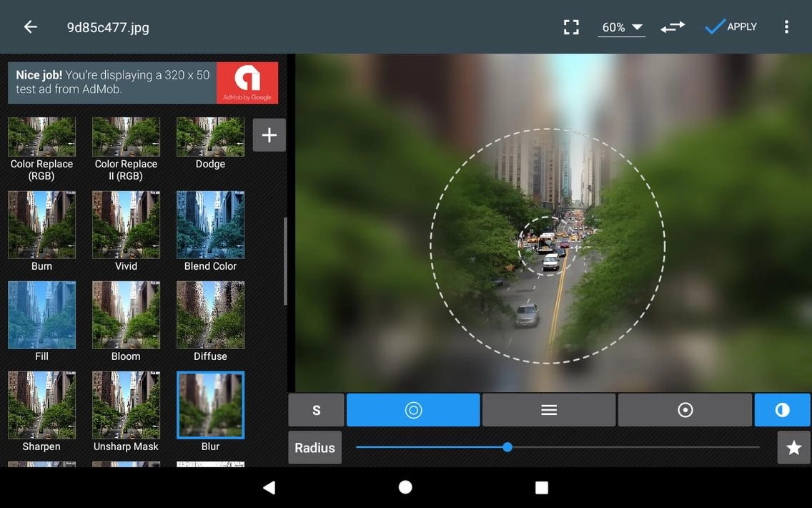The width and height of the screenshot is (812, 508).
Task: Tap the AdMob test ad banner
Action: [x=143, y=83]
